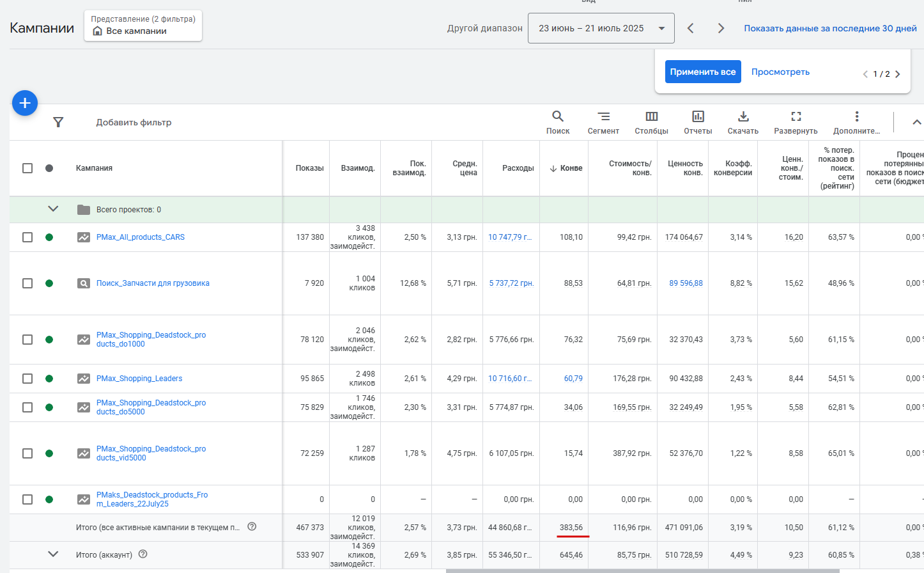Click previous recommendation arrow beside 1 / 2

click(865, 74)
